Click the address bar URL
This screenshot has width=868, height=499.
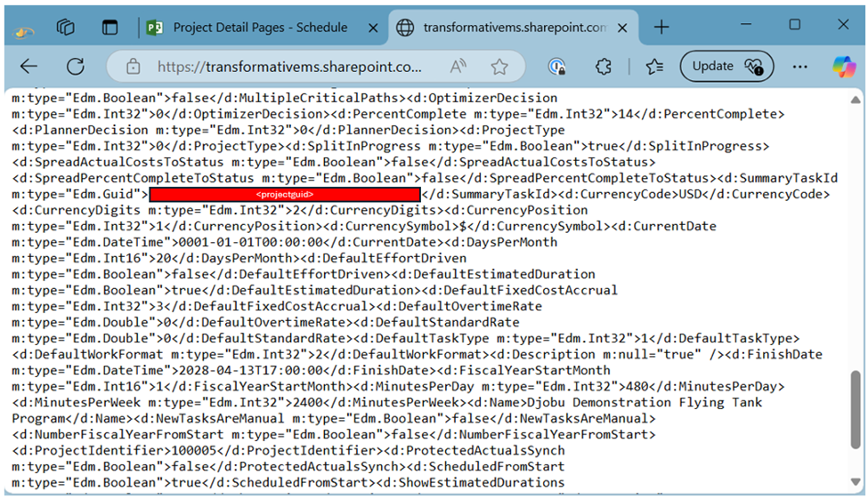pos(289,67)
